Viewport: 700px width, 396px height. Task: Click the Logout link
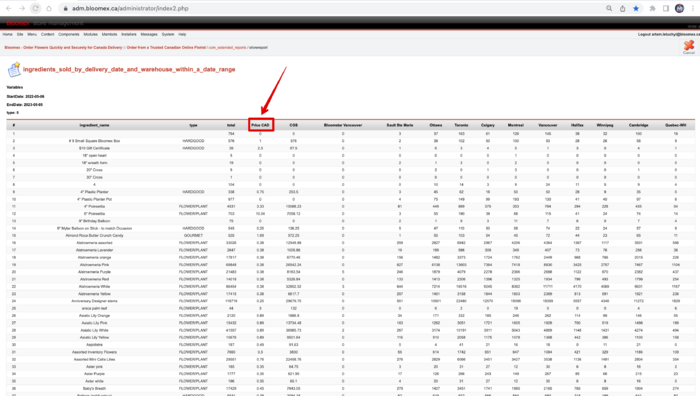pyautogui.click(x=669, y=34)
